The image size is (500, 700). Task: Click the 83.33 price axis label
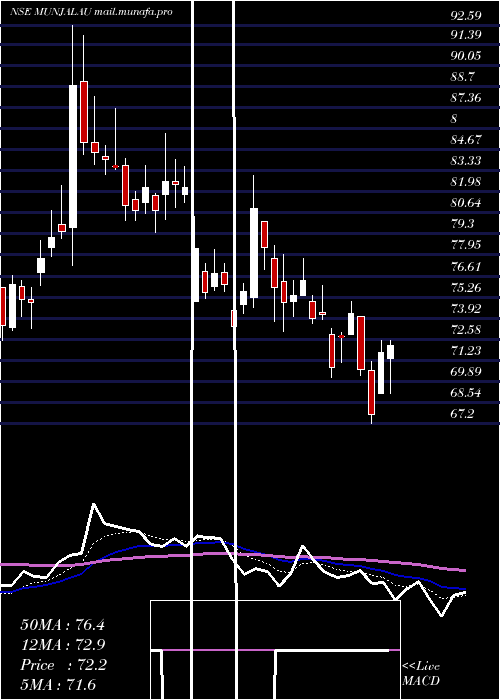tap(466, 161)
